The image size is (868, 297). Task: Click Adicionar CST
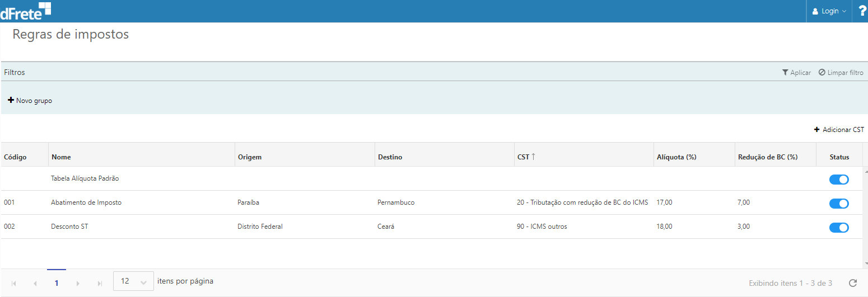pyautogui.click(x=839, y=130)
